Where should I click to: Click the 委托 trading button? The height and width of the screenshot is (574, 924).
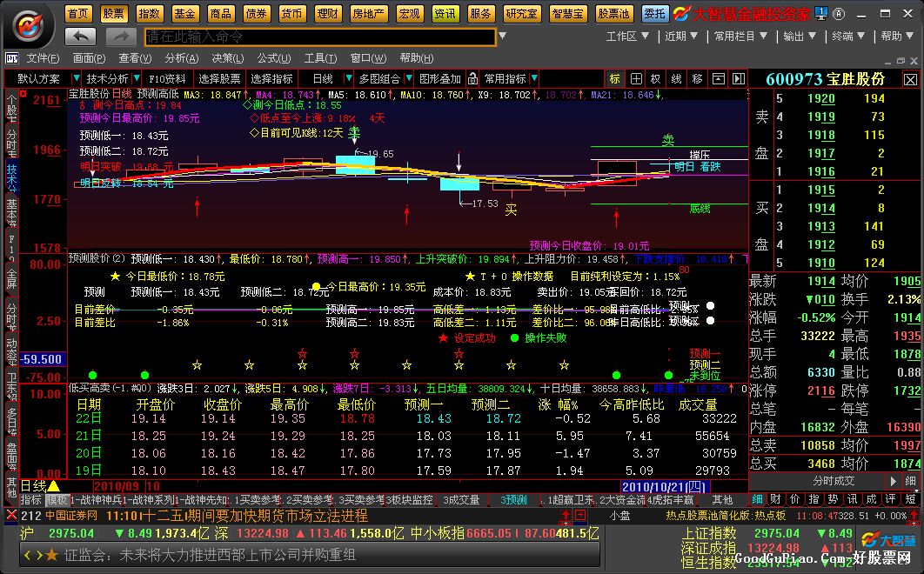[x=654, y=14]
